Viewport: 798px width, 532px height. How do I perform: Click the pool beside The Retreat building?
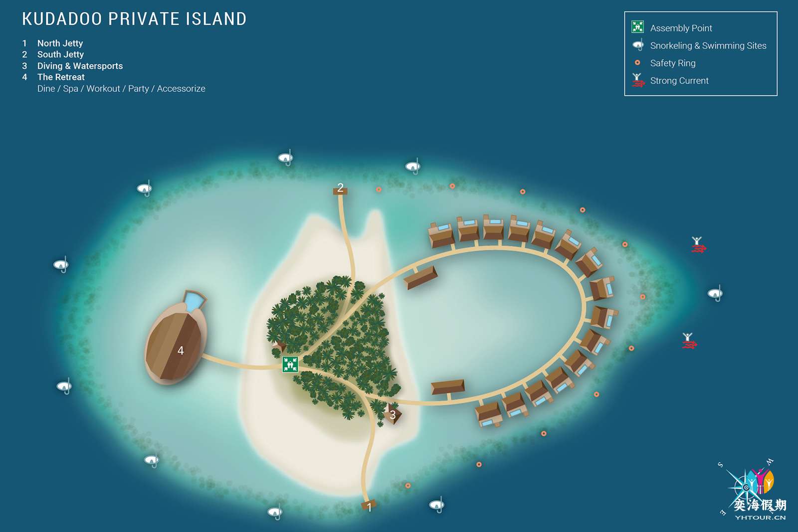tap(194, 301)
